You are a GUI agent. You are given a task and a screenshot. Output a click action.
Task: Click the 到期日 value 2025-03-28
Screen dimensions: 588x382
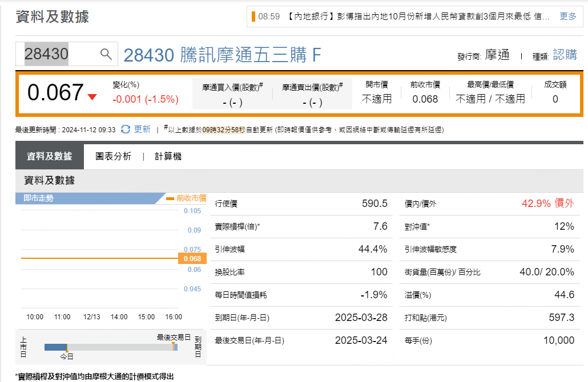(361, 318)
